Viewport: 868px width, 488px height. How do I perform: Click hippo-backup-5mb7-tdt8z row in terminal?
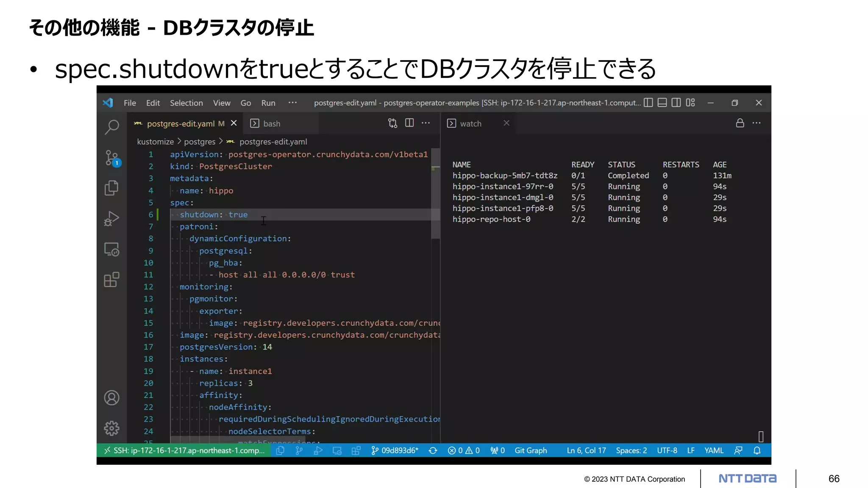pos(592,175)
